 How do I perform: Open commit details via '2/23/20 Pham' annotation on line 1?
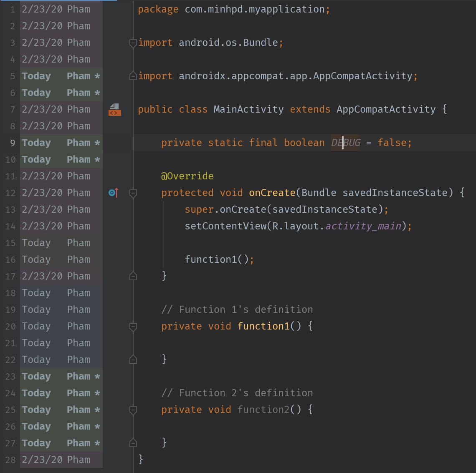56,9
